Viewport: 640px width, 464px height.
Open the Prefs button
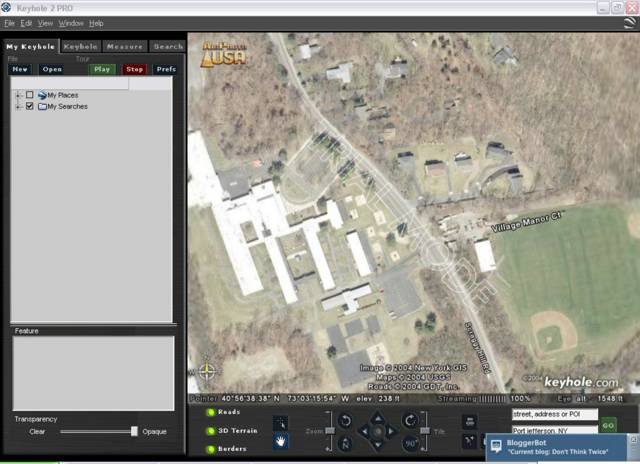pyautogui.click(x=166, y=69)
